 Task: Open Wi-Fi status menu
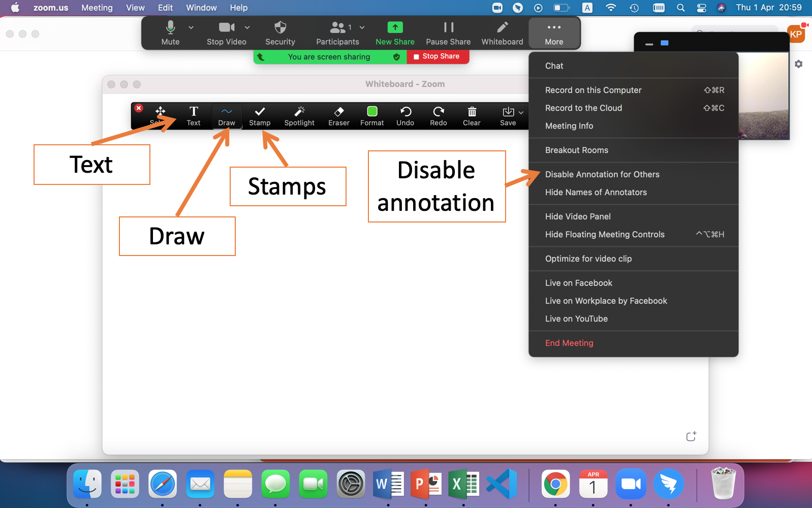tap(611, 8)
